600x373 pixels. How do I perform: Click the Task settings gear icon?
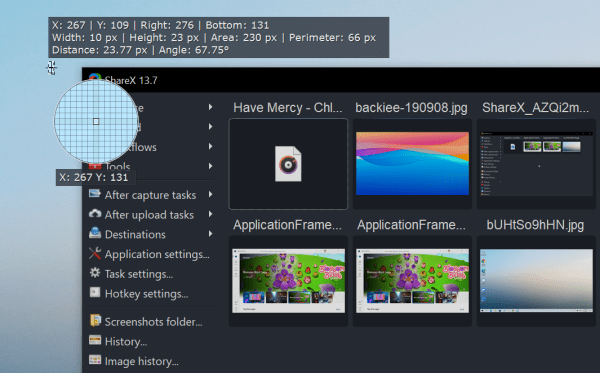pos(95,273)
